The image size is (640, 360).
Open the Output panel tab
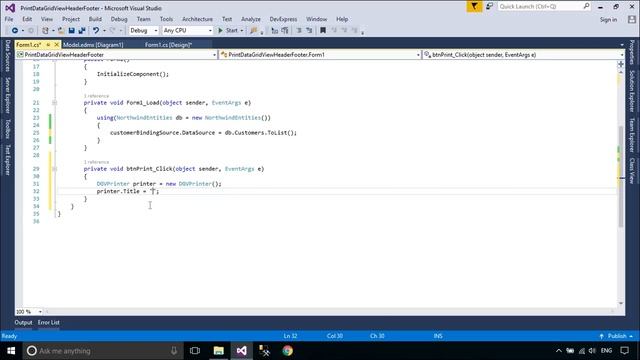click(x=23, y=322)
